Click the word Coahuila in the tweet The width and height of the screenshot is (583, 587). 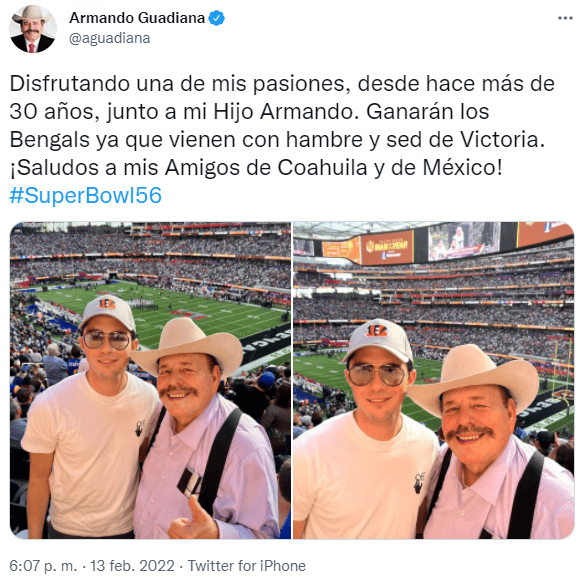tap(322, 167)
